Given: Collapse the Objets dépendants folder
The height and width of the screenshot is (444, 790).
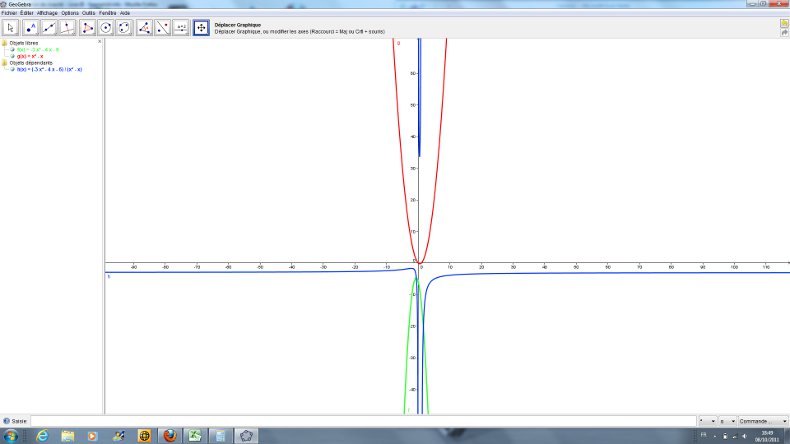Looking at the screenshot, I should tap(5, 63).
